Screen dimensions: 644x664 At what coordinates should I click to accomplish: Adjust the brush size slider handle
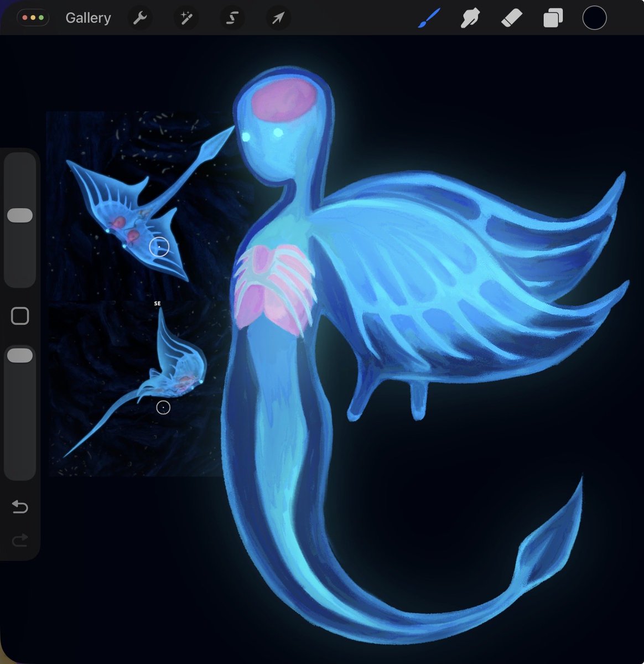(20, 215)
